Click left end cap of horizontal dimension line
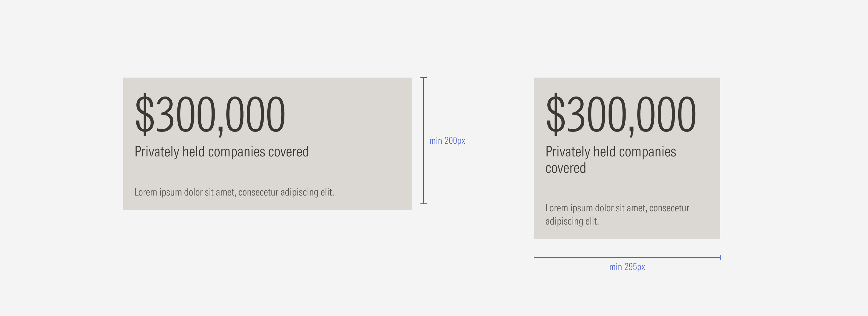 pyautogui.click(x=534, y=257)
